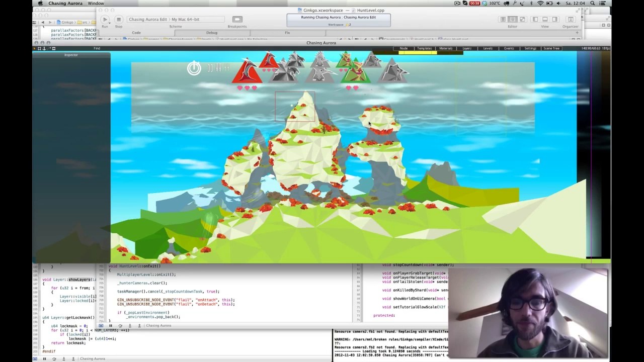Click the Run button in Xcode
The image size is (644, 362).
pos(105,20)
